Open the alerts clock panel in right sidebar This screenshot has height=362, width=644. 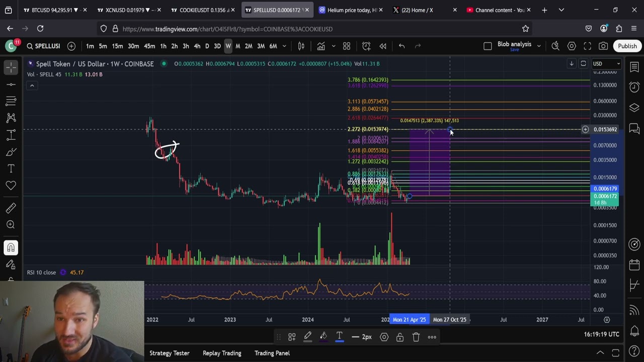pyautogui.click(x=634, y=87)
